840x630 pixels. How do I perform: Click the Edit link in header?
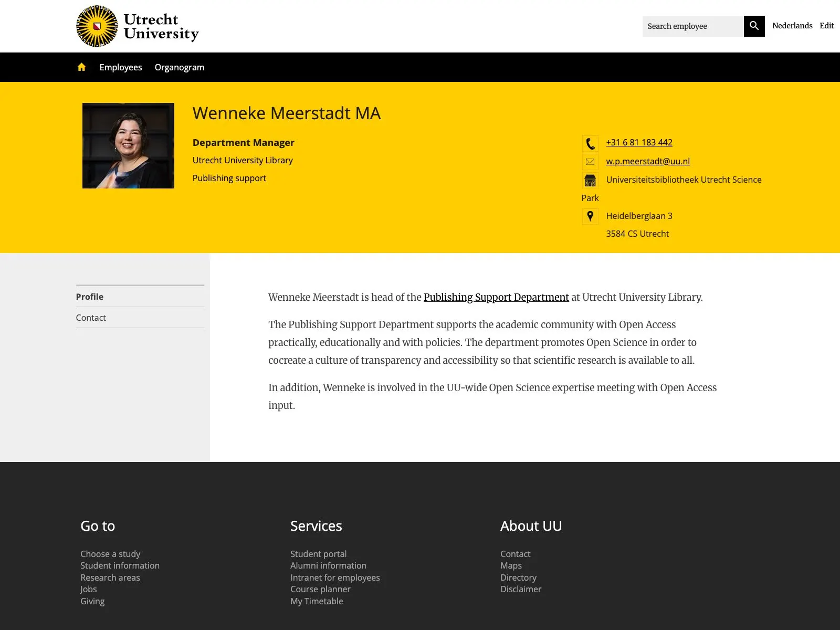pyautogui.click(x=826, y=26)
